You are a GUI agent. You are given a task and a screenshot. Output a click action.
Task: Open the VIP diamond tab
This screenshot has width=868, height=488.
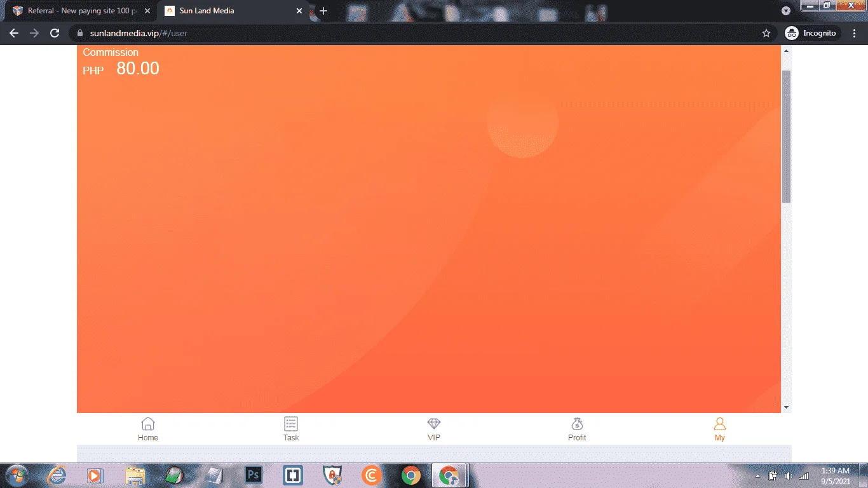[434, 429]
